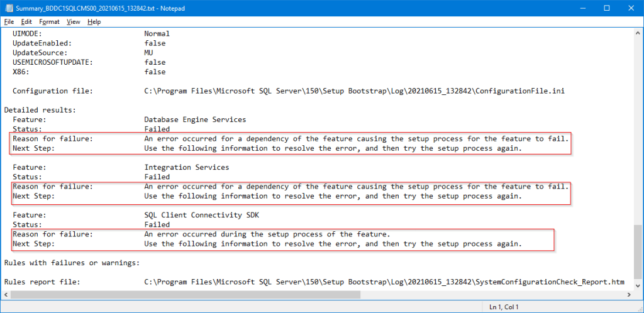This screenshot has height=313, width=644.
Task: Place cursor on the SystemConfigurationCheck_Report.htm path
Action: click(384, 282)
